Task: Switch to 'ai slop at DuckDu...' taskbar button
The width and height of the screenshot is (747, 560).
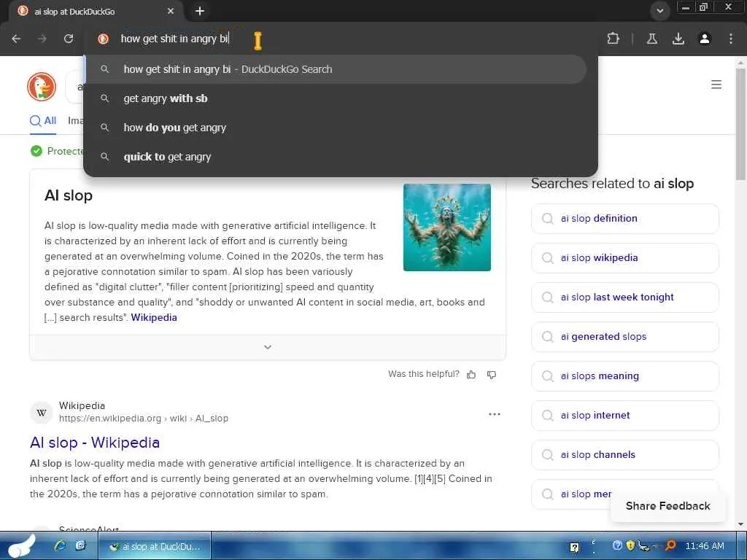Action: point(155,547)
